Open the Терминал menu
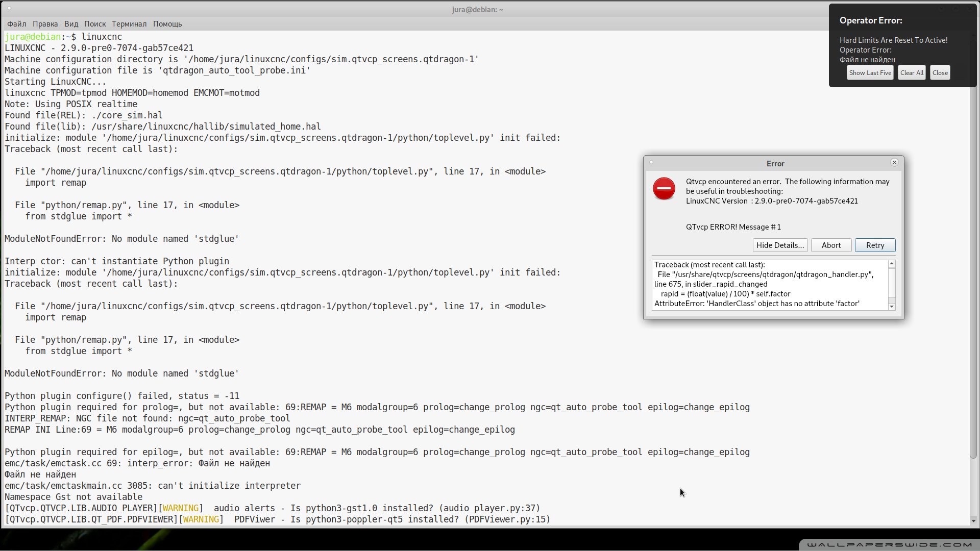This screenshot has height=551, width=980. click(129, 24)
